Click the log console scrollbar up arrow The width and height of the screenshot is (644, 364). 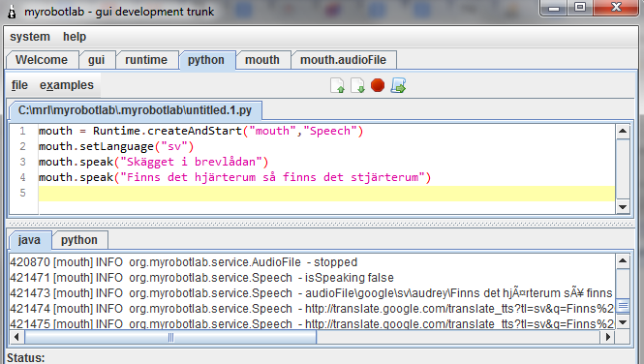[x=623, y=261]
